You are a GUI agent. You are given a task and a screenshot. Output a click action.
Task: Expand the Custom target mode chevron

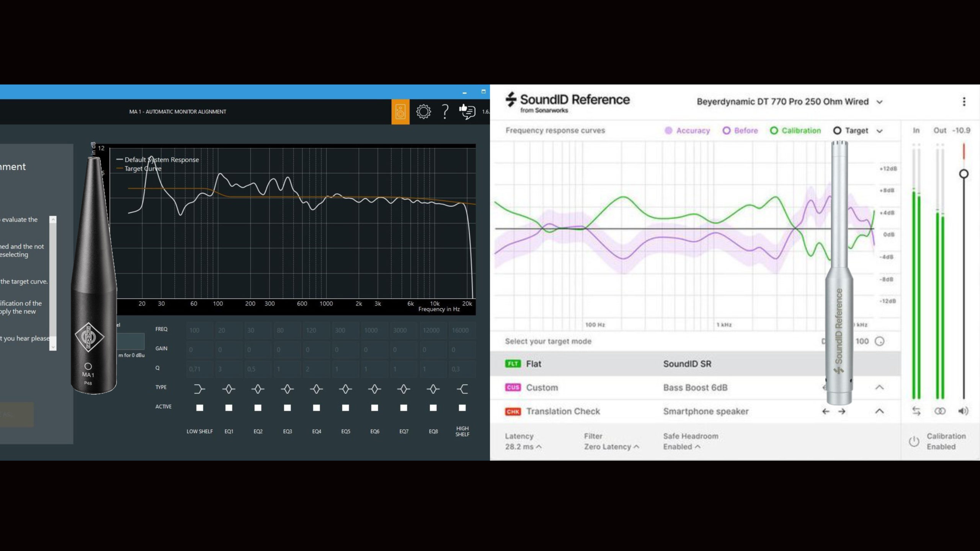coord(880,387)
